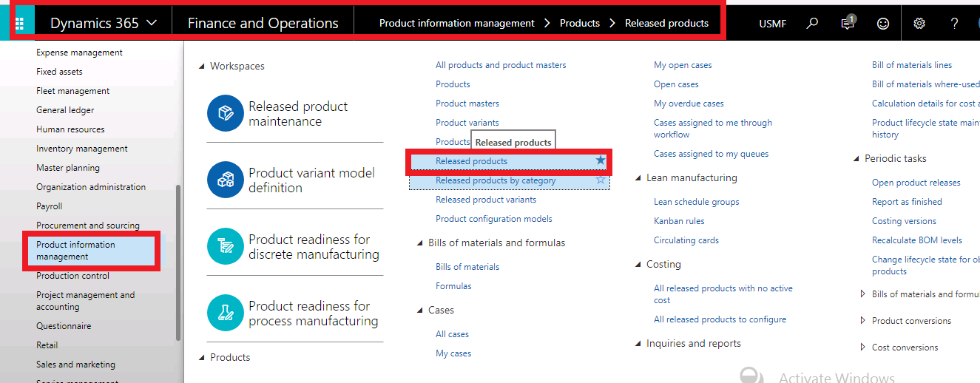
Task: Open the app launcher waffle icon
Action: [20, 23]
